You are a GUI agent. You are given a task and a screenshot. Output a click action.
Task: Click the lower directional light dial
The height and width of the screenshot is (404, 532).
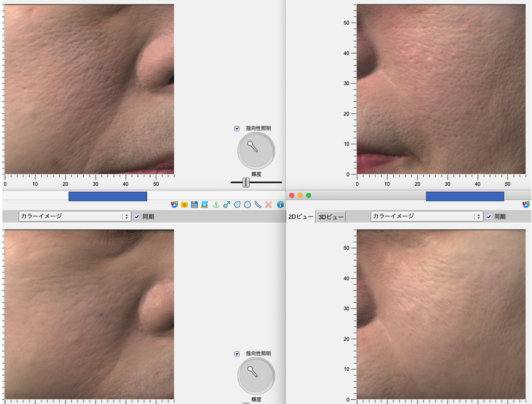coord(256,376)
